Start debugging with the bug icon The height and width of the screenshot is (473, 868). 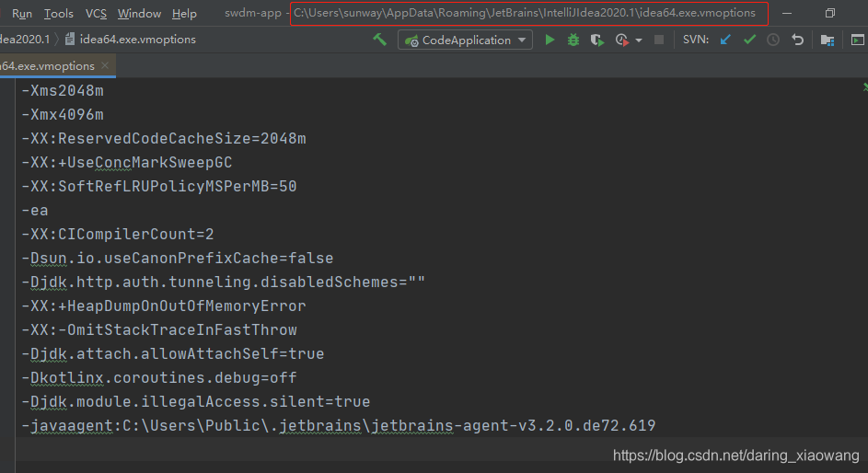573,40
